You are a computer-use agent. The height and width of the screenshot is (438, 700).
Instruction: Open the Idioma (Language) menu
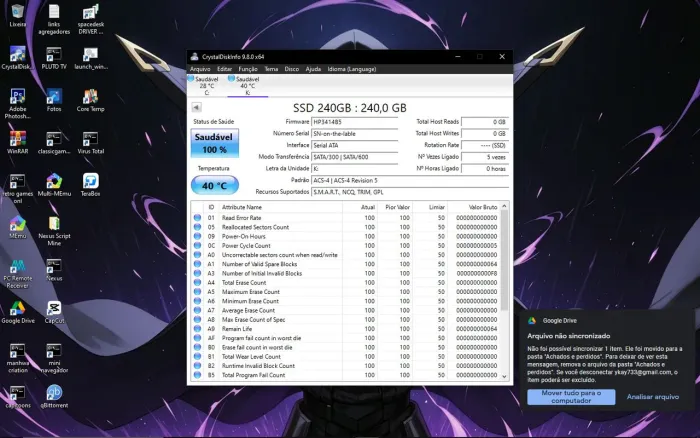tap(352, 69)
